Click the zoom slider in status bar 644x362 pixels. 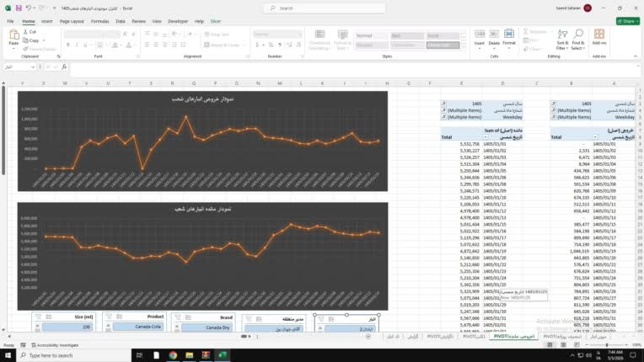[x=607, y=345]
